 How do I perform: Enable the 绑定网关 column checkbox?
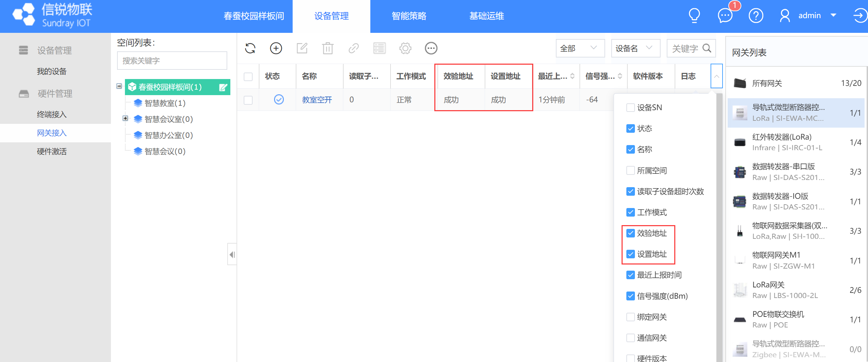(630, 317)
